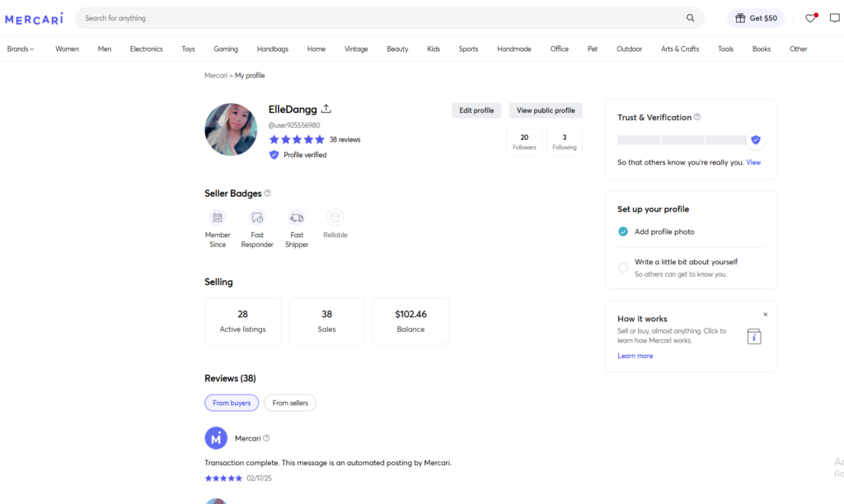This screenshot has height=504, width=844.
Task: Expand the Brands dropdown
Action: (21, 49)
